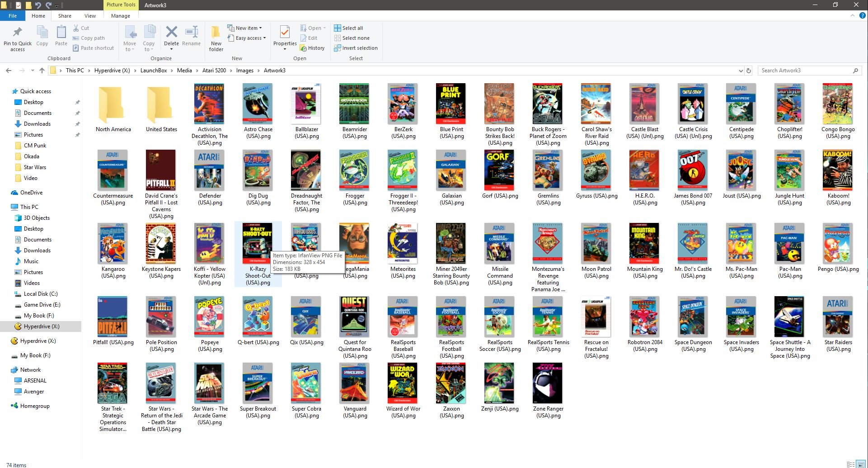The height and width of the screenshot is (468, 868).
Task: Click the Rename ribbon icon
Action: (x=192, y=32)
